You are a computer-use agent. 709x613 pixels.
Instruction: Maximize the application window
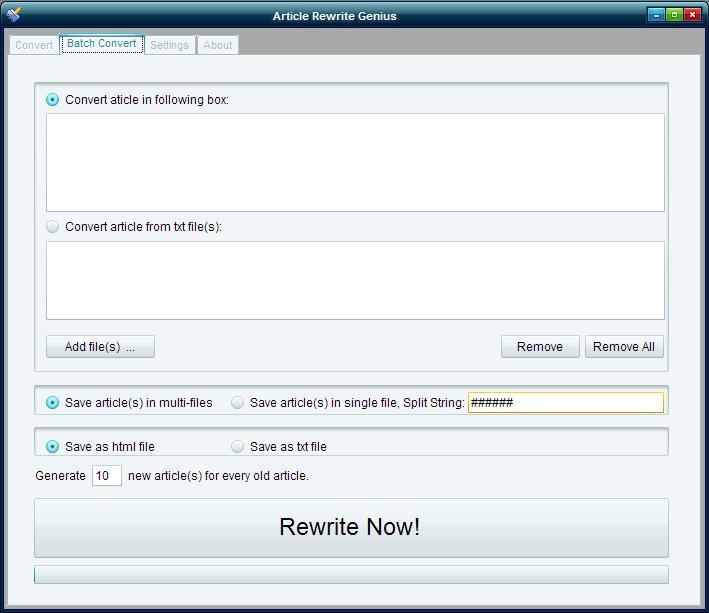click(674, 15)
